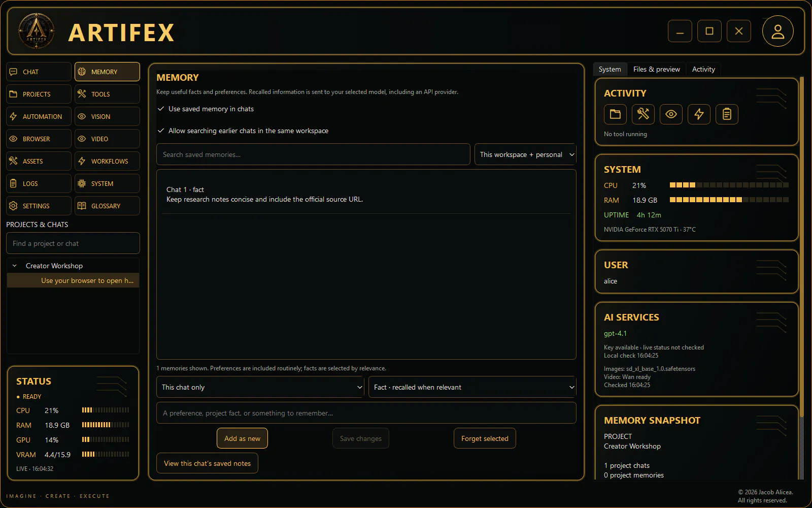The width and height of the screenshot is (812, 508).
Task: Click the clipboard icon in Activity panel
Action: click(727, 114)
